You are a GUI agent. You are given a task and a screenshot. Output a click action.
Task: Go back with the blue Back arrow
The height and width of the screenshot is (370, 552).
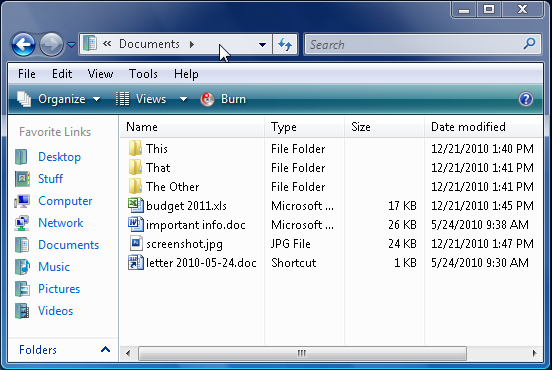click(23, 45)
